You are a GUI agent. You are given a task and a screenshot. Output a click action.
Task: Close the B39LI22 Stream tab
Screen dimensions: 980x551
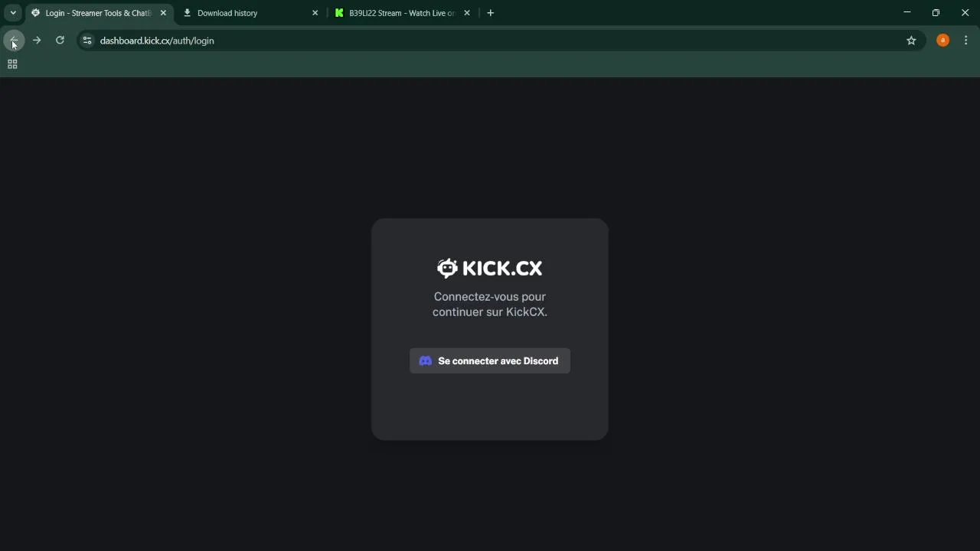pos(467,13)
